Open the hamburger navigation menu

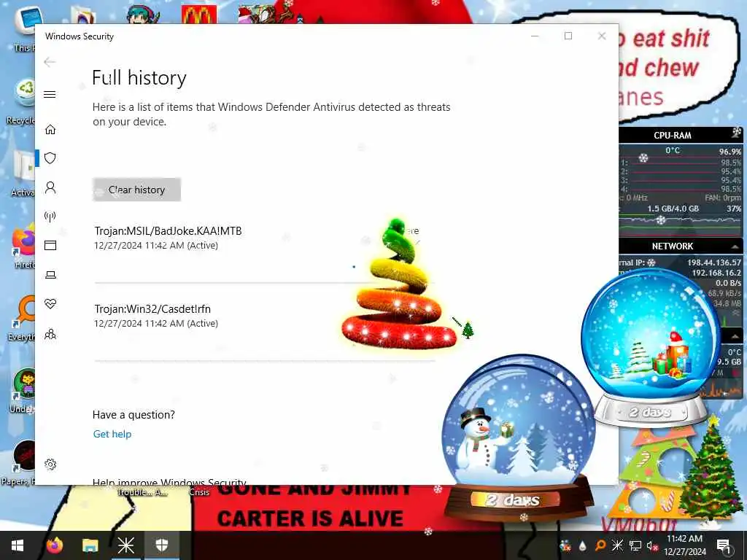pyautogui.click(x=50, y=94)
